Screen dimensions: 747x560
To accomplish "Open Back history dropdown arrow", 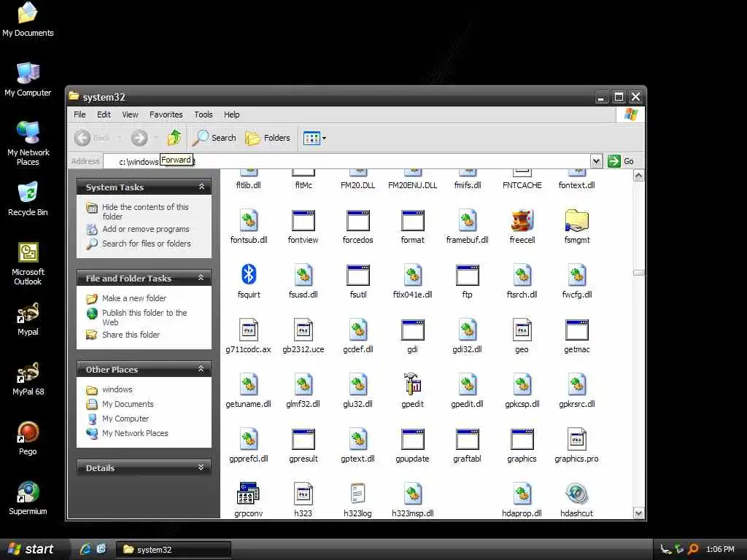I will click(119, 138).
